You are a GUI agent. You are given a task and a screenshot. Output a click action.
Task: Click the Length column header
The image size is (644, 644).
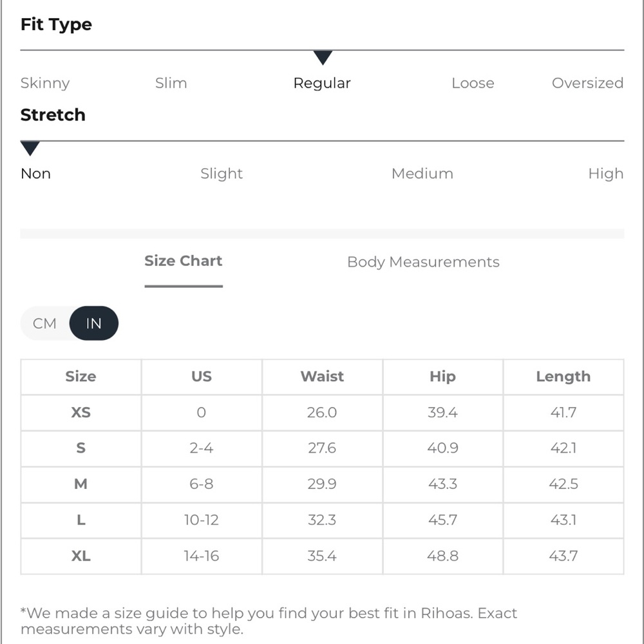coord(563,377)
